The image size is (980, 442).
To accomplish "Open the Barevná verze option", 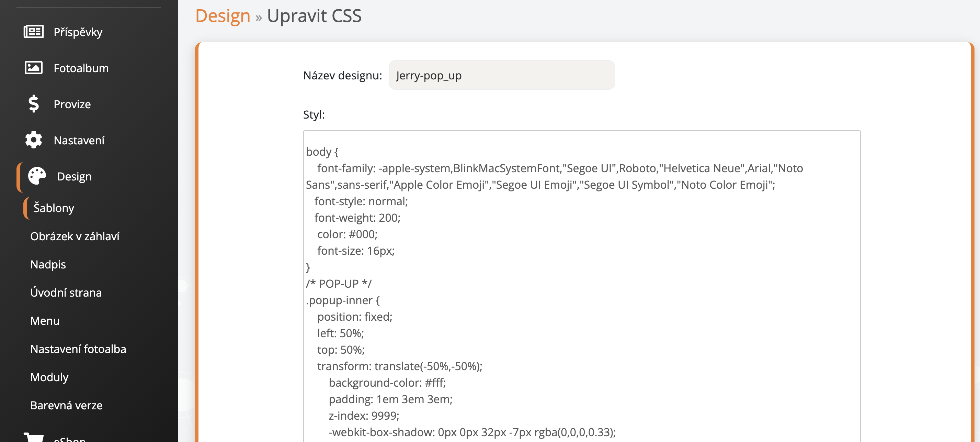I will (66, 405).
